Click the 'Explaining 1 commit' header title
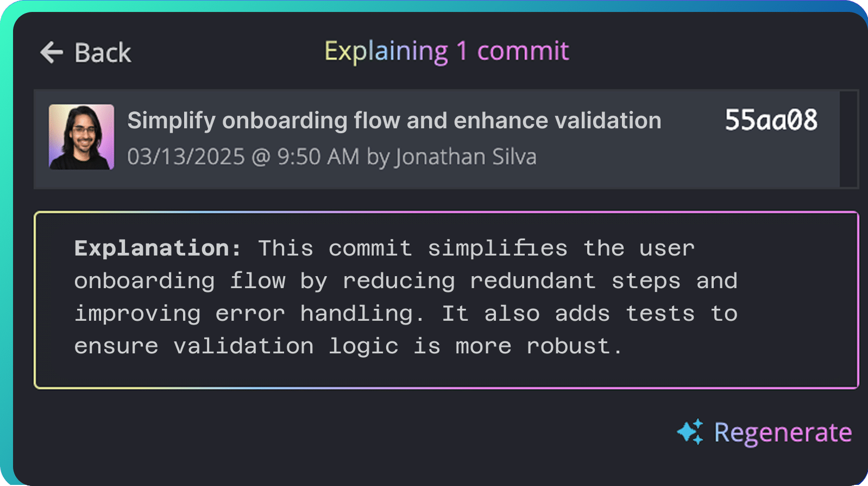Screen dimensions: 868x486 (446, 52)
